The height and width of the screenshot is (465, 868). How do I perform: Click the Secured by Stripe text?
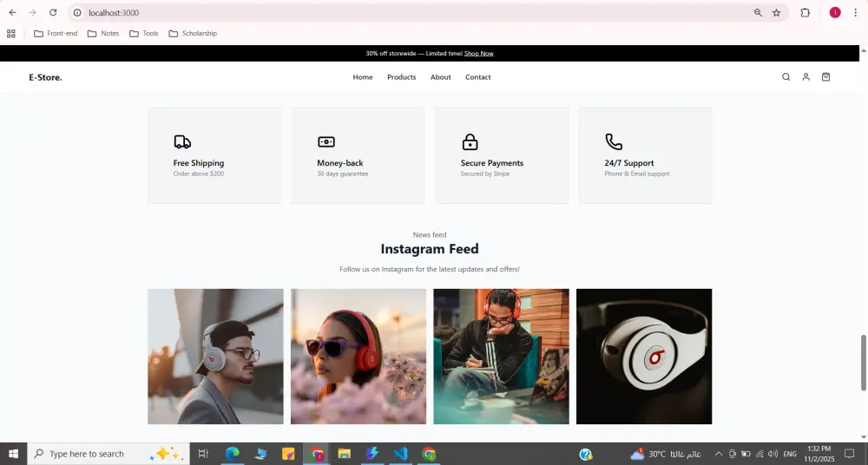tap(485, 174)
